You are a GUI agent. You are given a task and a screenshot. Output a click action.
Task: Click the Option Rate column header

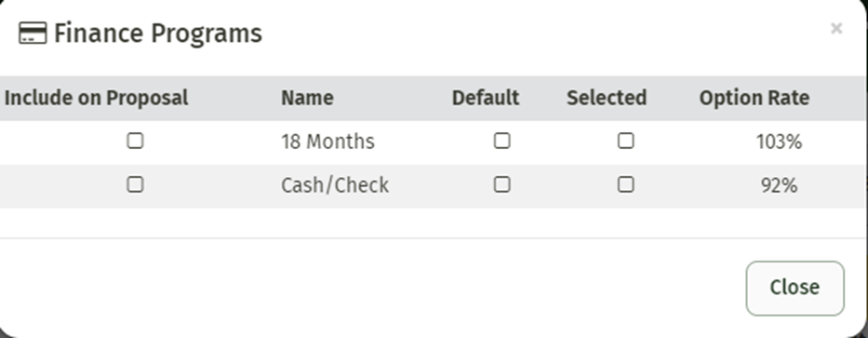point(754,98)
